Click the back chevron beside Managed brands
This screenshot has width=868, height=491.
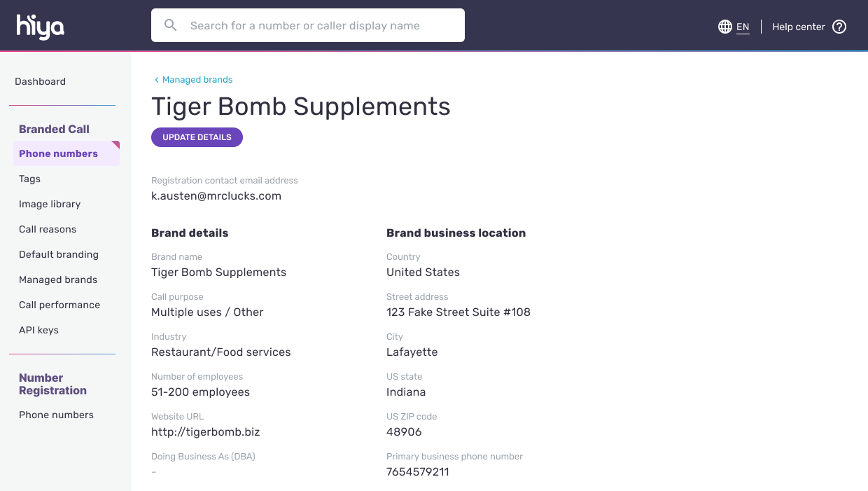click(157, 80)
